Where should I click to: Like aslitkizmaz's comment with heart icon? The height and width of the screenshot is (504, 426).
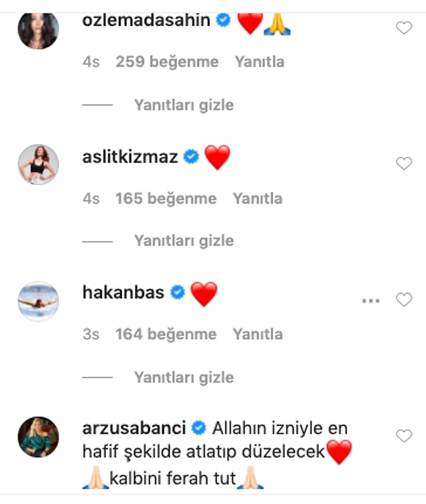pyautogui.click(x=404, y=164)
